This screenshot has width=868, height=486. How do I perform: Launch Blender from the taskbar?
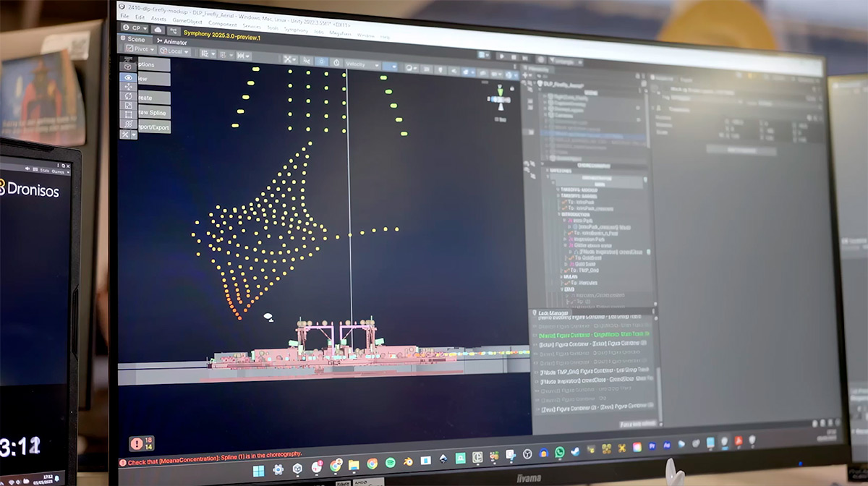point(408,462)
